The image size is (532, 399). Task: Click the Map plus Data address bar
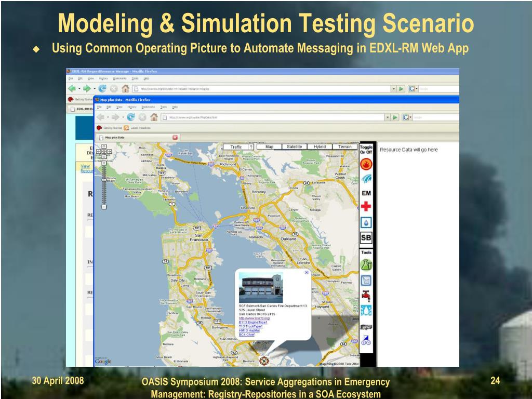272,117
